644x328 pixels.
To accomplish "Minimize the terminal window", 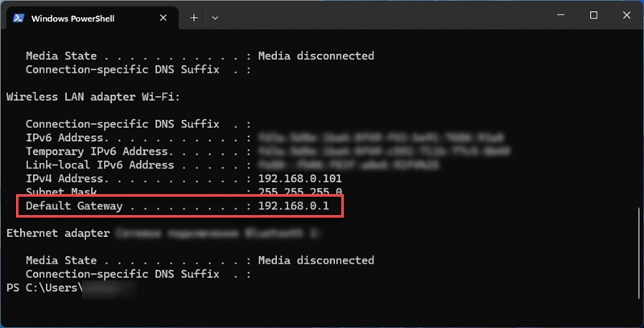I will 560,15.
